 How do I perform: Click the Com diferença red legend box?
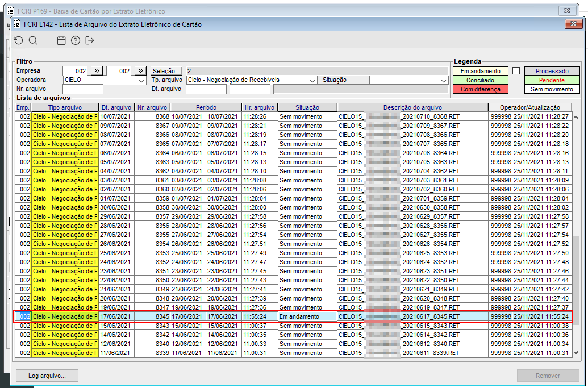tap(481, 89)
